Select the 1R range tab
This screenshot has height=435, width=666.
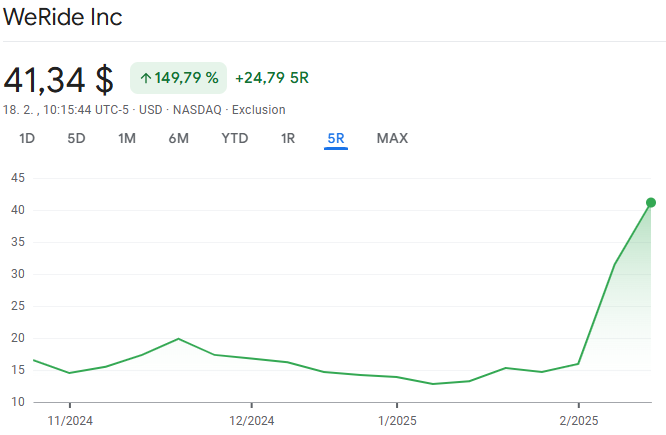288,139
